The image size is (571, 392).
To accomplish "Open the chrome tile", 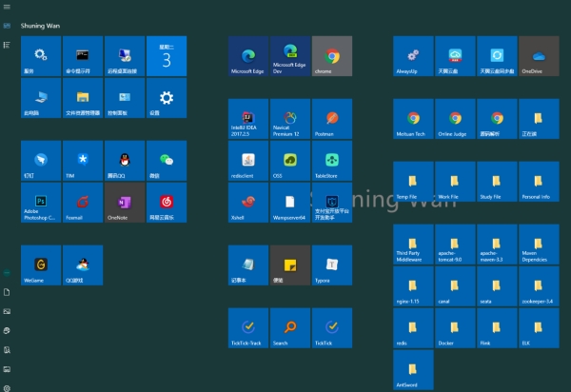I will pos(331,56).
